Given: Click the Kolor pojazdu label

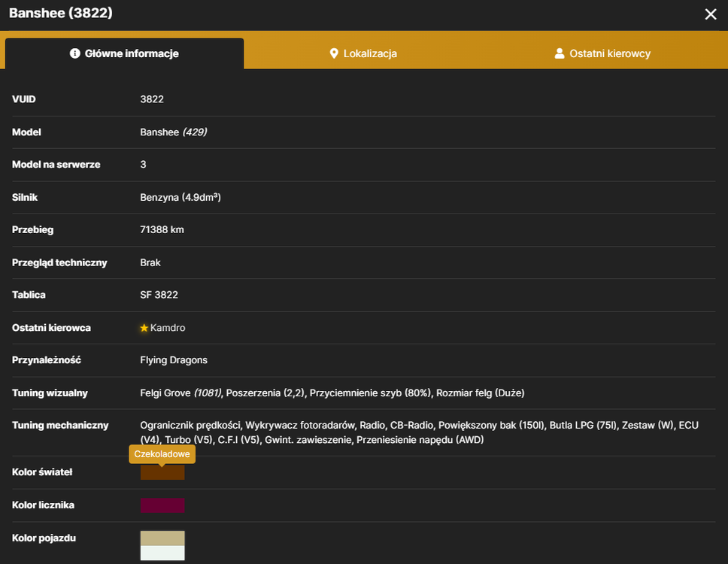Looking at the screenshot, I should [44, 538].
